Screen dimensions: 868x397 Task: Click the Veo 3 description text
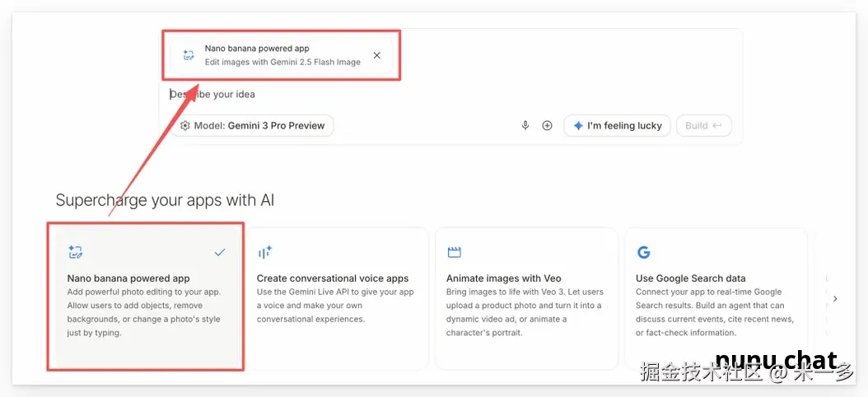(525, 312)
